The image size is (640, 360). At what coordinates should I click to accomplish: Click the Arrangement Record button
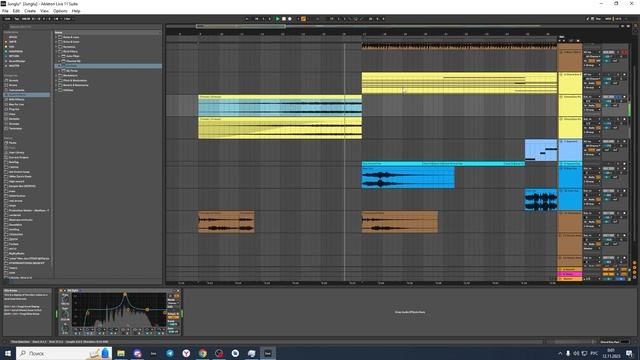pyautogui.click(x=290, y=19)
